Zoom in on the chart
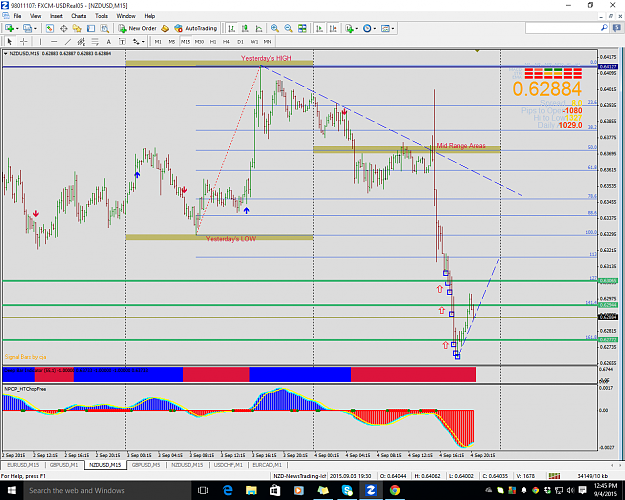 click(275, 28)
